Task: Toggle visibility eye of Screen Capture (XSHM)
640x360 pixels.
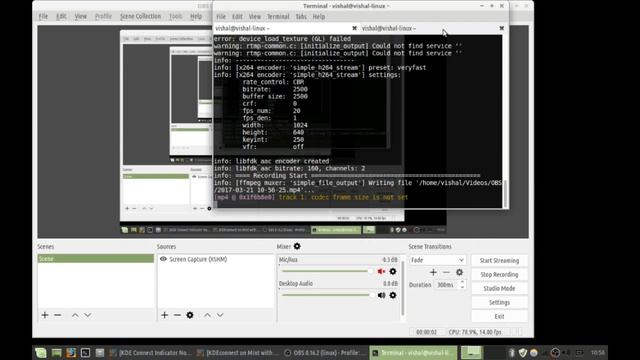Action: coord(163,259)
